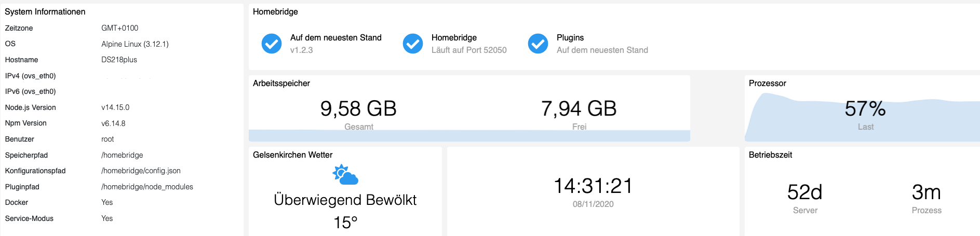
Task: Click the 52d server uptime value
Action: click(x=804, y=192)
